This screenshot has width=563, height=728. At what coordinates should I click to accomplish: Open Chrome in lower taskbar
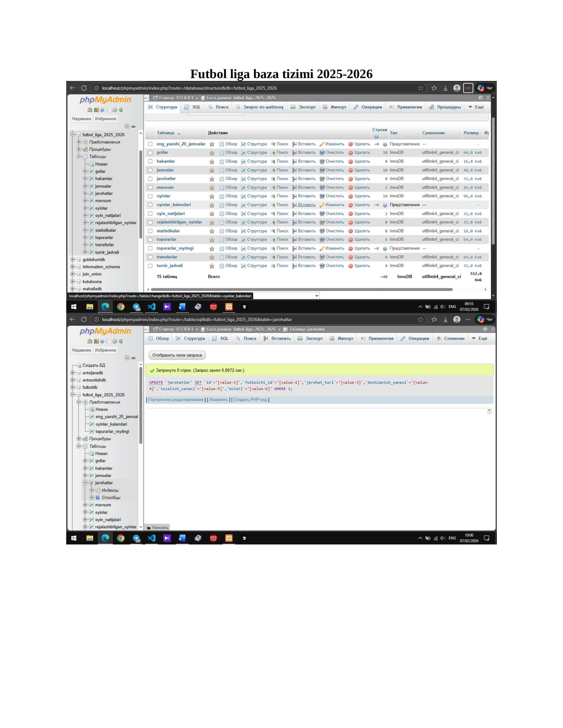[121, 538]
